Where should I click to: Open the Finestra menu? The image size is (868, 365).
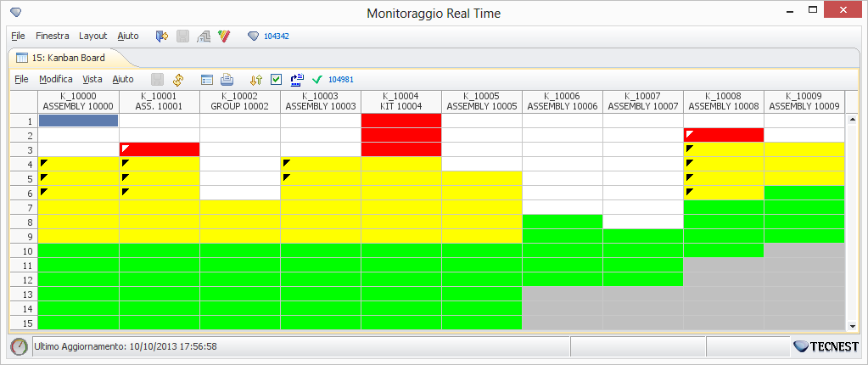tap(53, 36)
